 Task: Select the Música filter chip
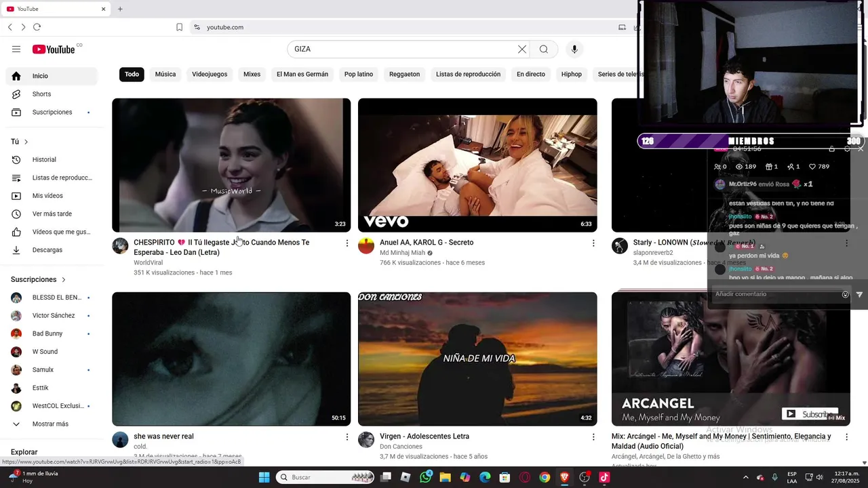coord(165,75)
